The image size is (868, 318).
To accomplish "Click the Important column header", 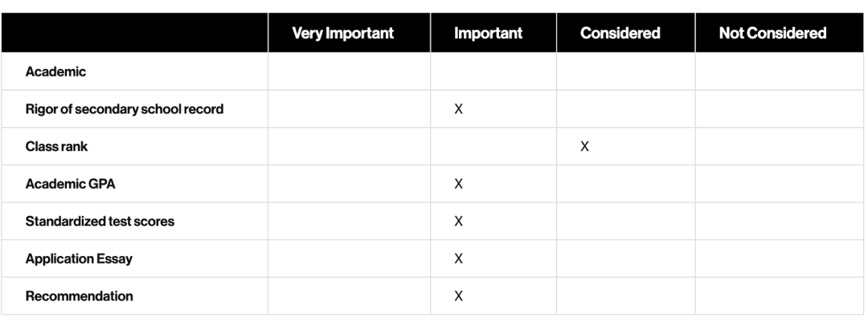I will pos(489,33).
